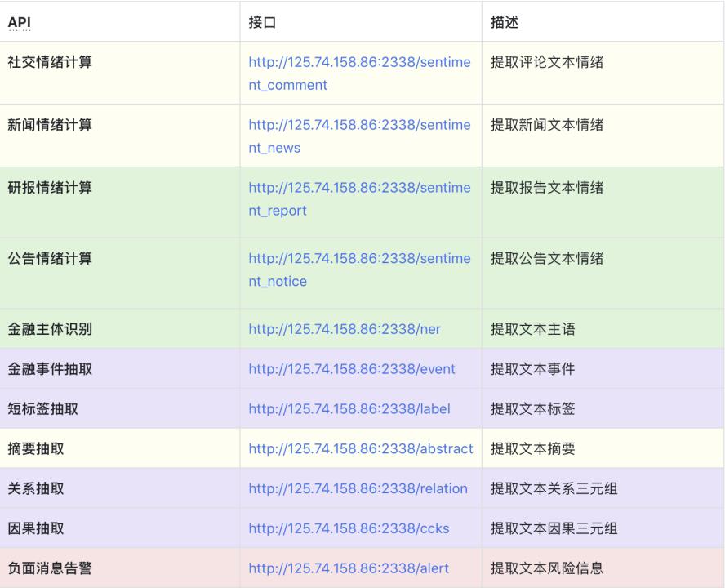
Task: Click the 提取文本风险信息 description text
Action: (x=547, y=568)
